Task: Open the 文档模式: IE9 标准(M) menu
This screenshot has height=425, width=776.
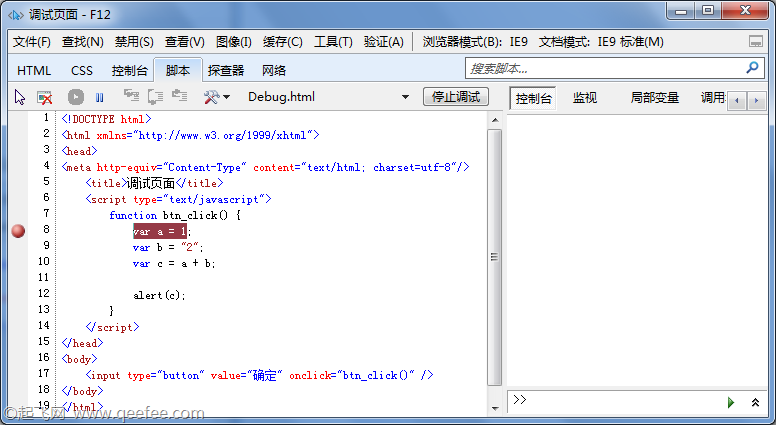Action: pos(601,42)
